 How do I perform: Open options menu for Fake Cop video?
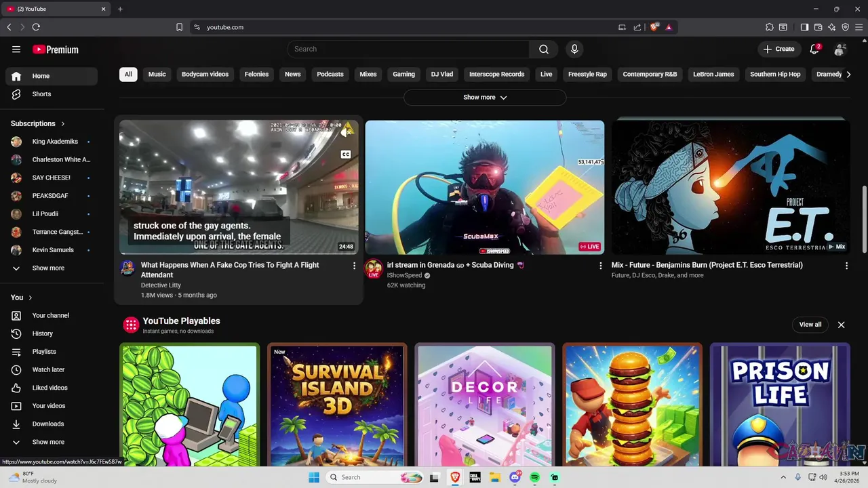tap(354, 266)
